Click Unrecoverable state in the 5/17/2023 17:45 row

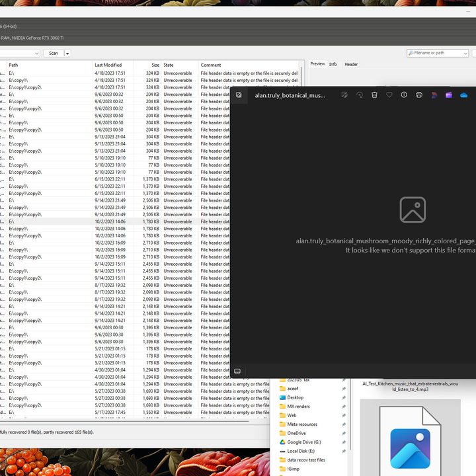pyautogui.click(x=178, y=413)
